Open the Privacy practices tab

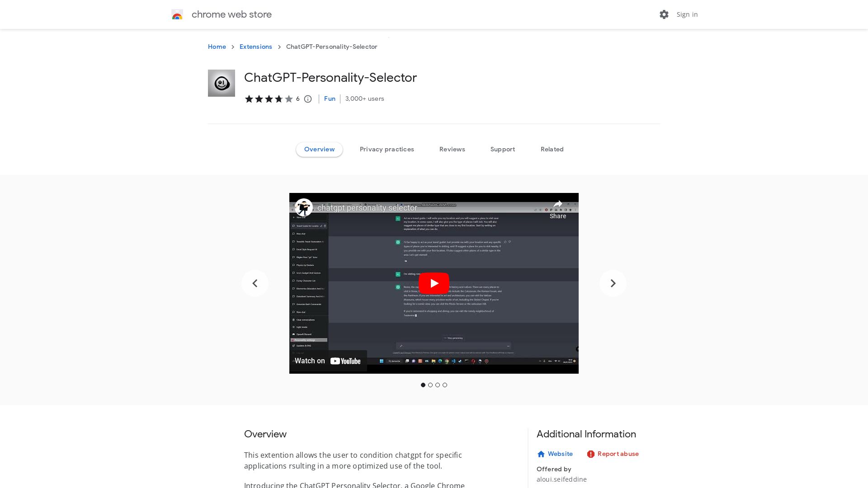(387, 149)
